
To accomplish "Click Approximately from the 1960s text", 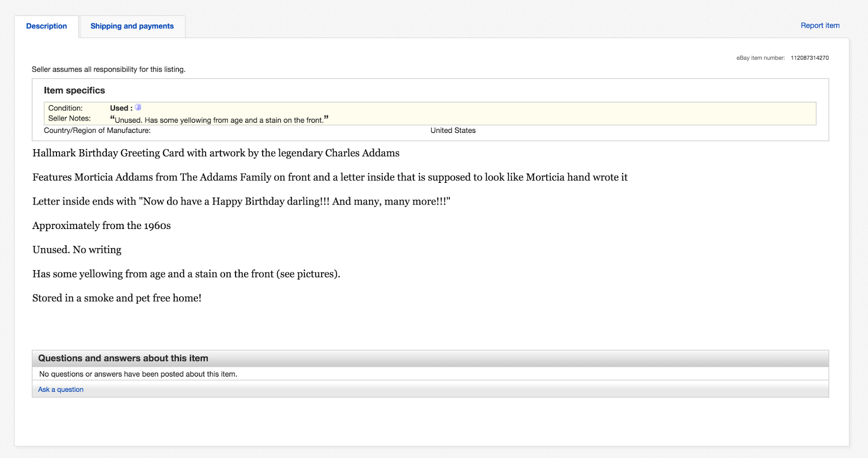I will (101, 226).
